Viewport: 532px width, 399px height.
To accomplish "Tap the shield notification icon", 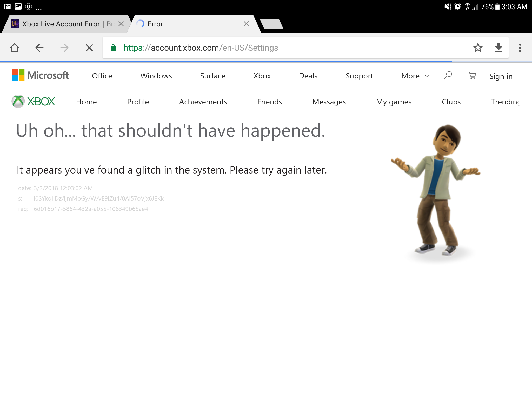I will point(29,6).
